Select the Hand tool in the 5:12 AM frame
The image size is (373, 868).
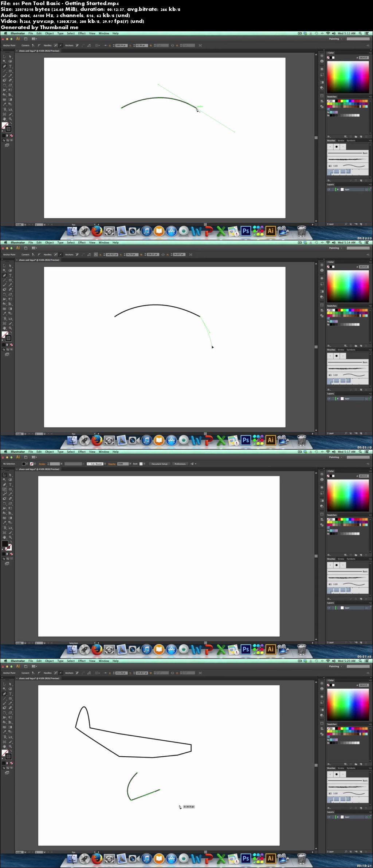coord(4,119)
